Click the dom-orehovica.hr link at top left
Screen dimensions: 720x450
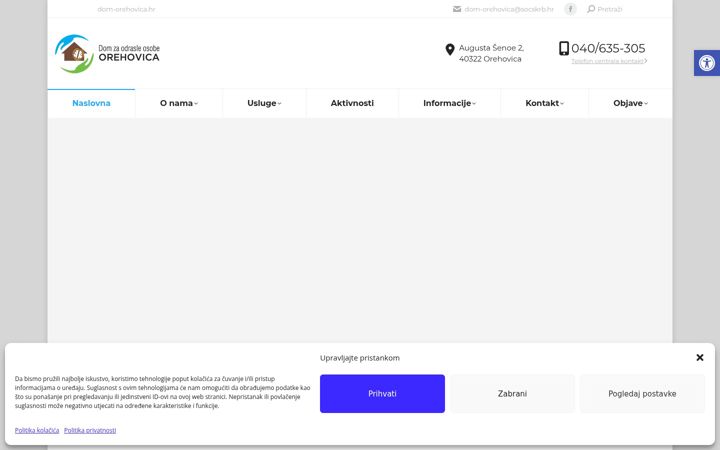pyautogui.click(x=126, y=9)
